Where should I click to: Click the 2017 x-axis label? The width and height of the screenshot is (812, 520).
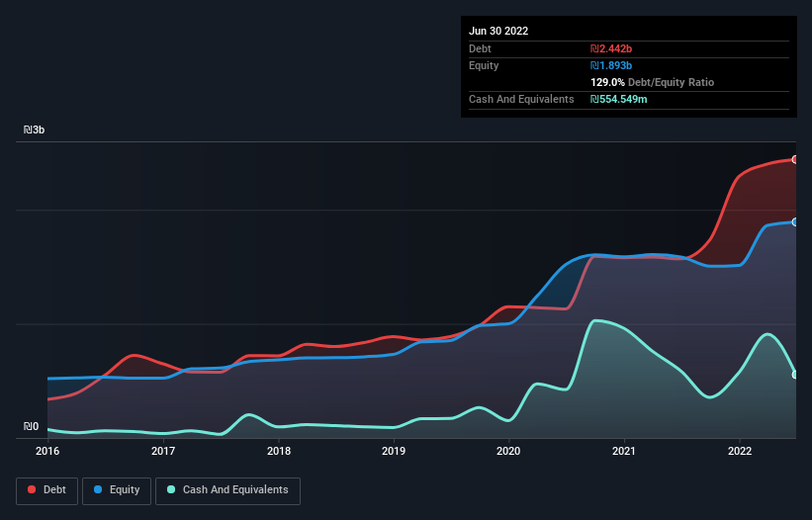163,451
